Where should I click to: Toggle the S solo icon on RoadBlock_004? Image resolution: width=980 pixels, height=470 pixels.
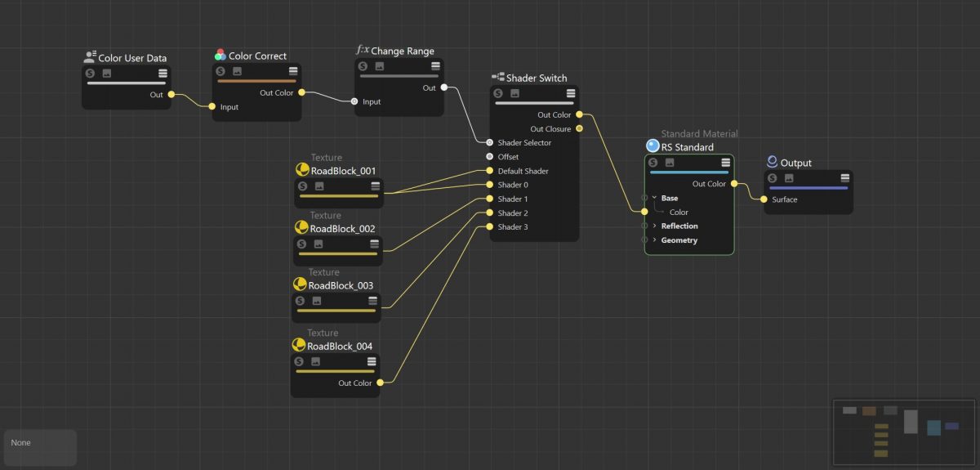point(299,362)
